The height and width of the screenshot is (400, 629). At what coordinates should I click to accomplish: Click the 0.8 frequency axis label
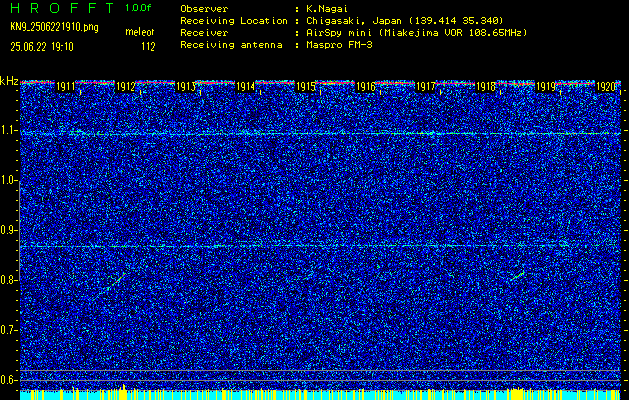pos(9,280)
